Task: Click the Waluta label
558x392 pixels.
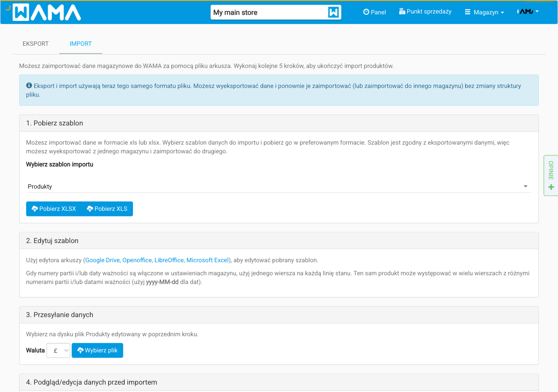Action: (35, 350)
